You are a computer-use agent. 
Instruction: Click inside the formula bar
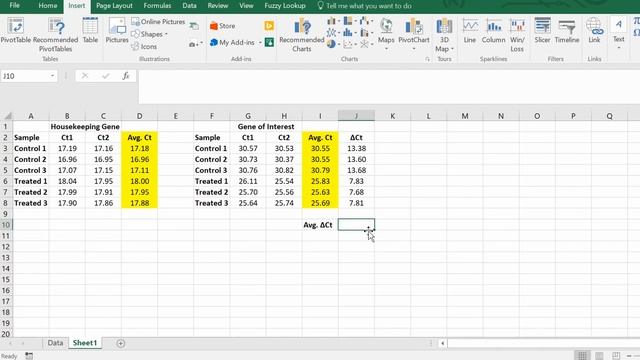click(388, 87)
